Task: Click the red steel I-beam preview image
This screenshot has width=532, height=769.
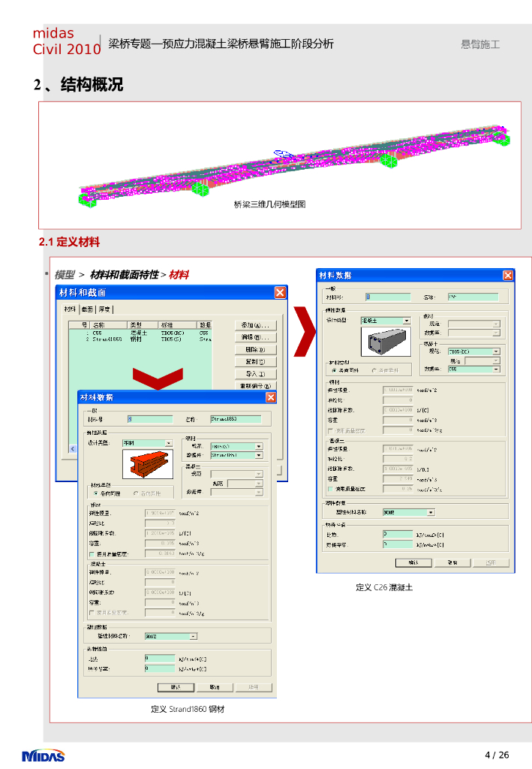Action: [x=148, y=464]
